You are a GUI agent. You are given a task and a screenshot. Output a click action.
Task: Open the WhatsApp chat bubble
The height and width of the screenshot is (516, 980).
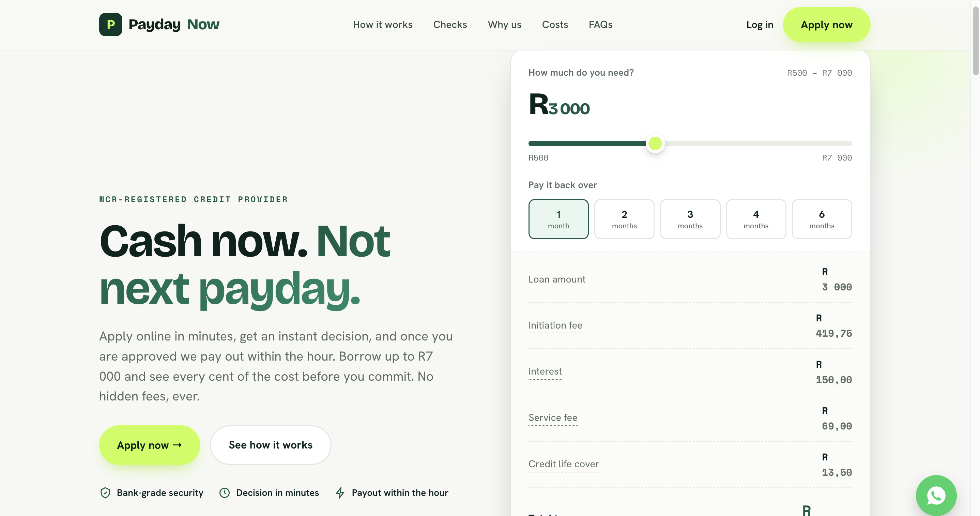(x=936, y=495)
